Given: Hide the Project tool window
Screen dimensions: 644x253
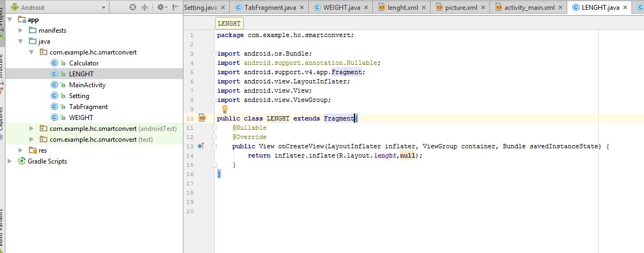Looking at the screenshot, I should click(175, 8).
